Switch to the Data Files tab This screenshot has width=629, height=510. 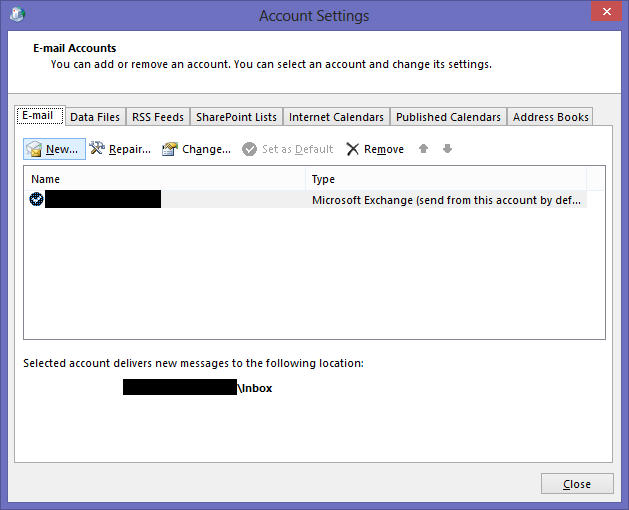click(x=95, y=117)
